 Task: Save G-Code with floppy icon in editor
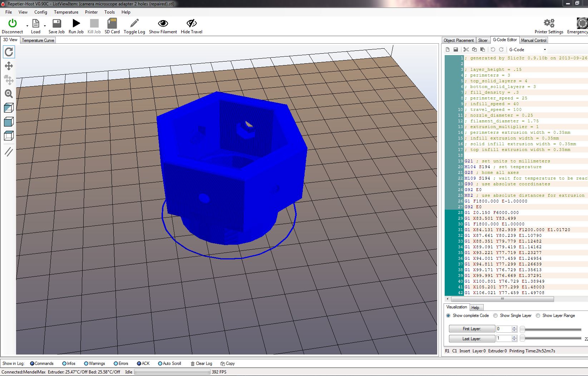pos(456,49)
